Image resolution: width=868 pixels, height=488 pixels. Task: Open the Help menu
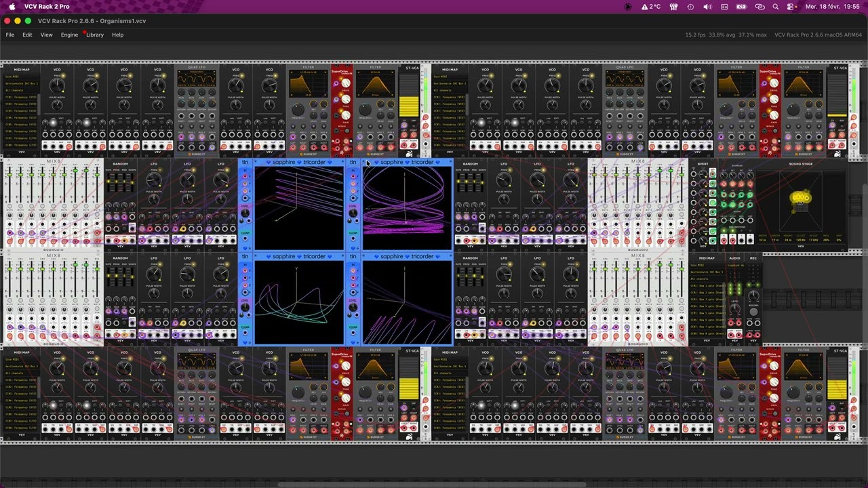117,35
